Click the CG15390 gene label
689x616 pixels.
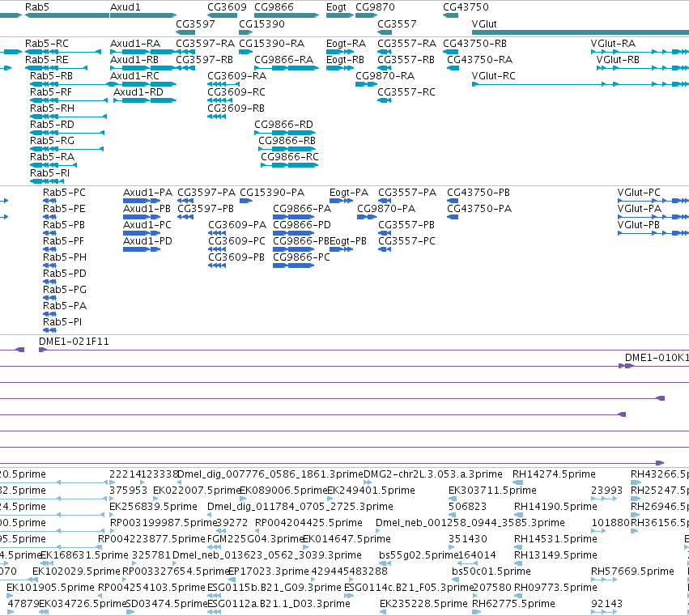[262, 24]
